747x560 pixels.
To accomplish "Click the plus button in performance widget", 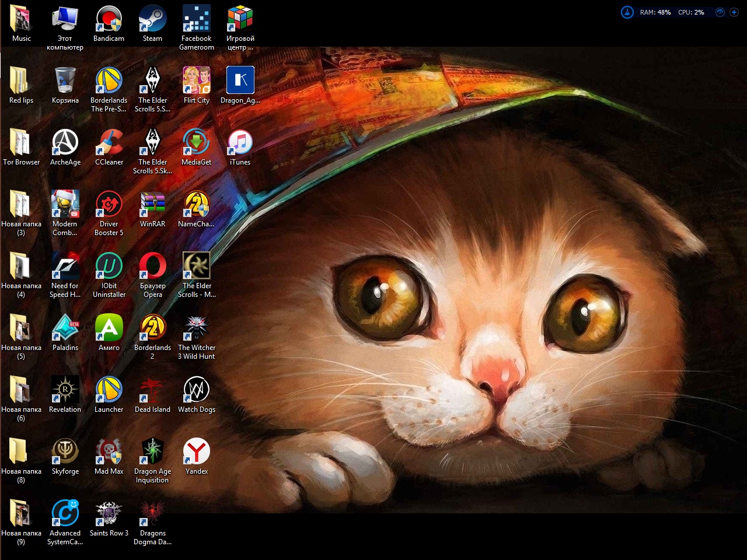I will [x=734, y=12].
